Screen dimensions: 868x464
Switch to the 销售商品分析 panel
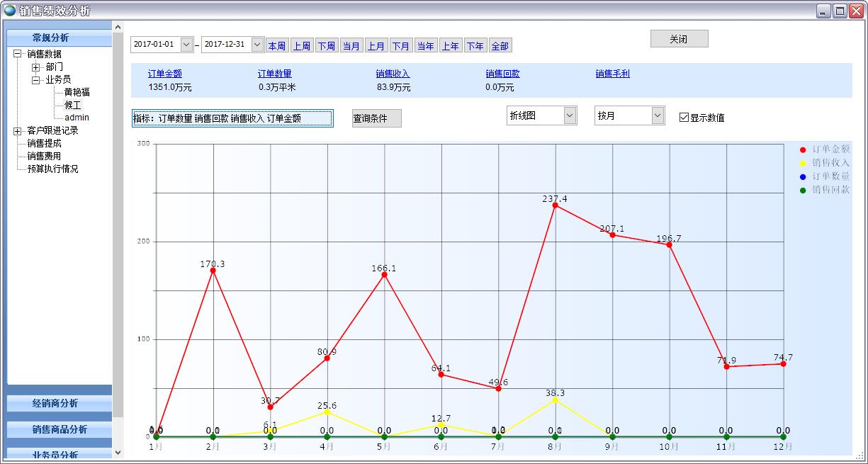(x=59, y=428)
